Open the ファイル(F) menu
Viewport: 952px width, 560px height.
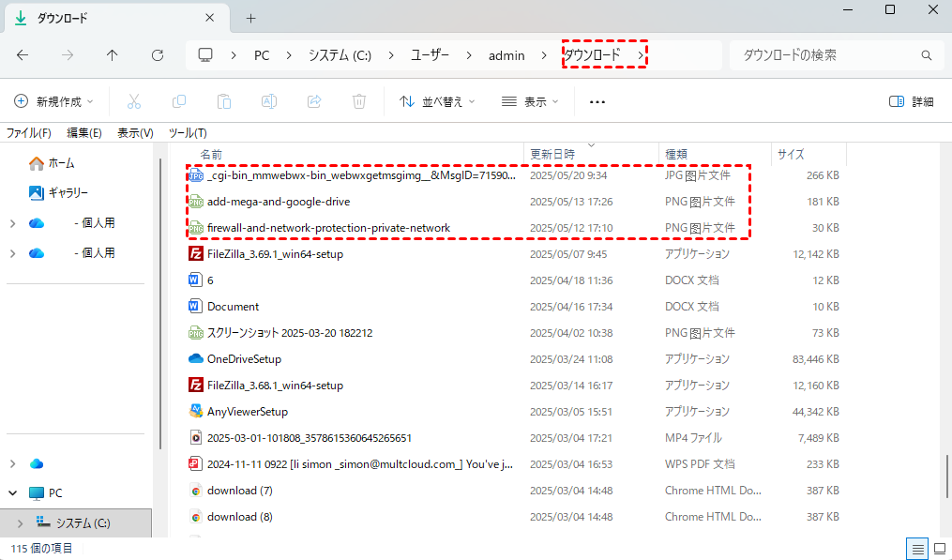[29, 133]
